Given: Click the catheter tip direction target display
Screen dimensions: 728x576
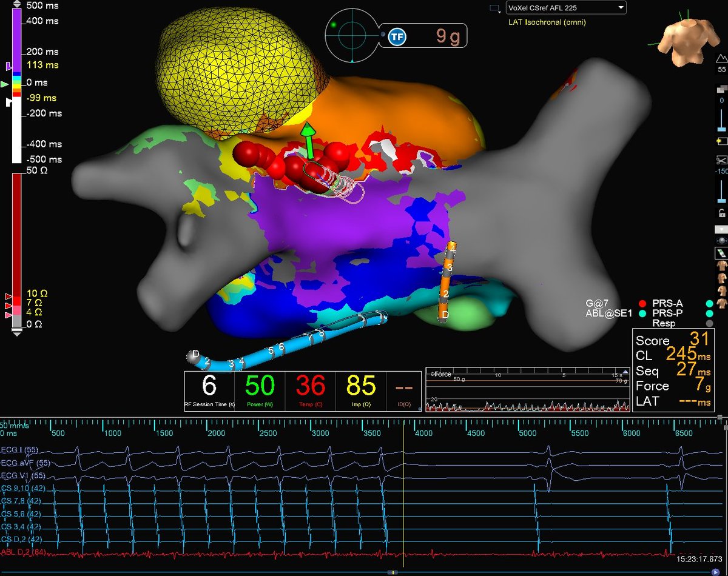Looking at the screenshot, I should [352, 36].
